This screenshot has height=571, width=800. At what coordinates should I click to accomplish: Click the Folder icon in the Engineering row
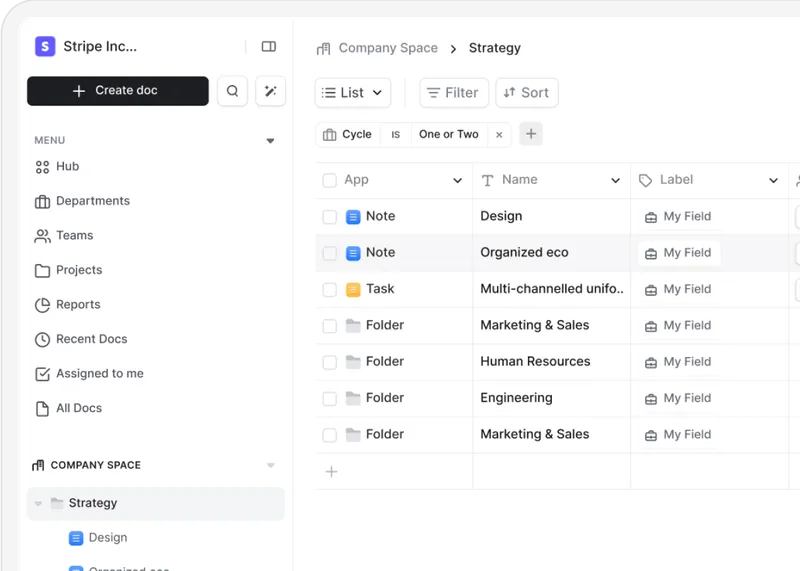[x=353, y=398]
